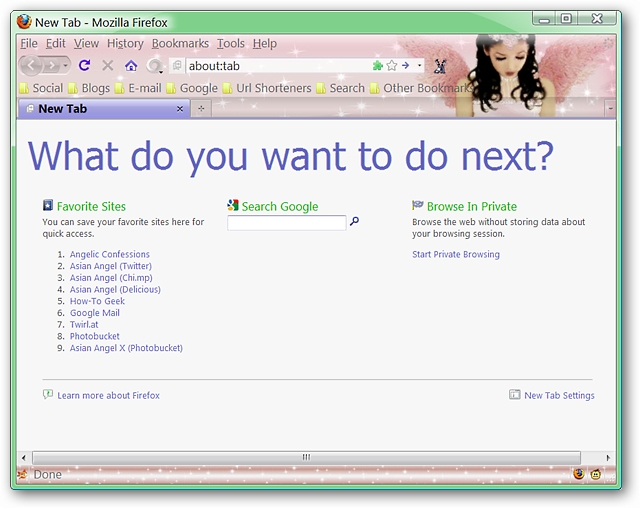The height and width of the screenshot is (508, 640).
Task: Click the fox icon at status bar left
Action: click(23, 475)
